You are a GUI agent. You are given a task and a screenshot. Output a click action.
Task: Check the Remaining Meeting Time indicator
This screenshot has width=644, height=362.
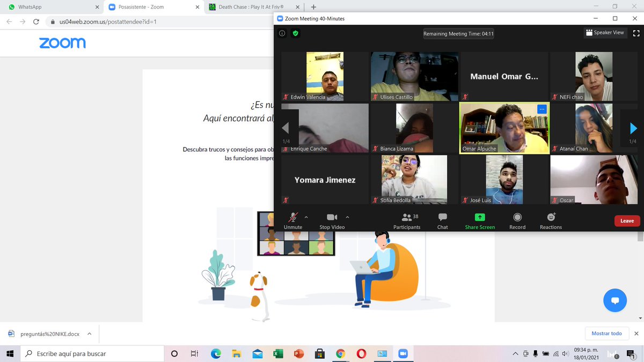(x=458, y=33)
